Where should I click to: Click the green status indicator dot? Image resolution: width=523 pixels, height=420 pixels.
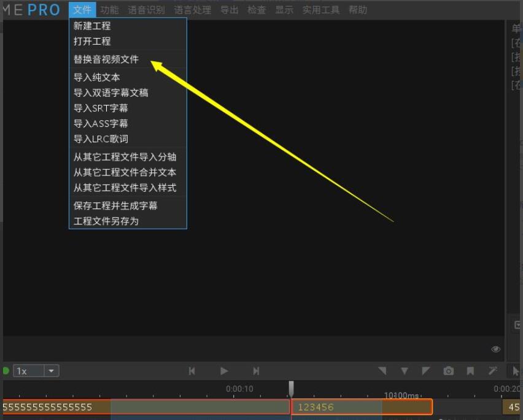6,371
